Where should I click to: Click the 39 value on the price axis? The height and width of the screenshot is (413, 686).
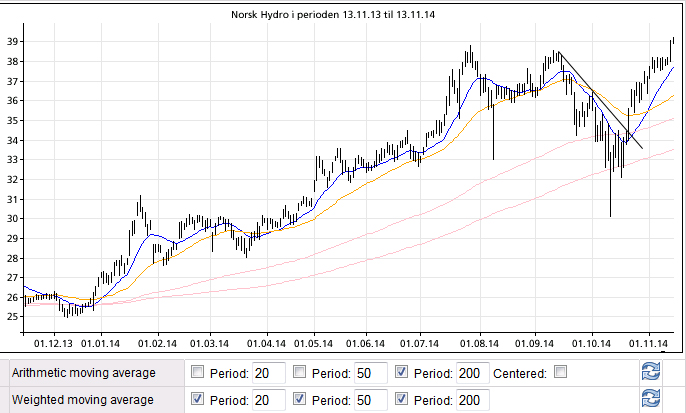coord(11,41)
